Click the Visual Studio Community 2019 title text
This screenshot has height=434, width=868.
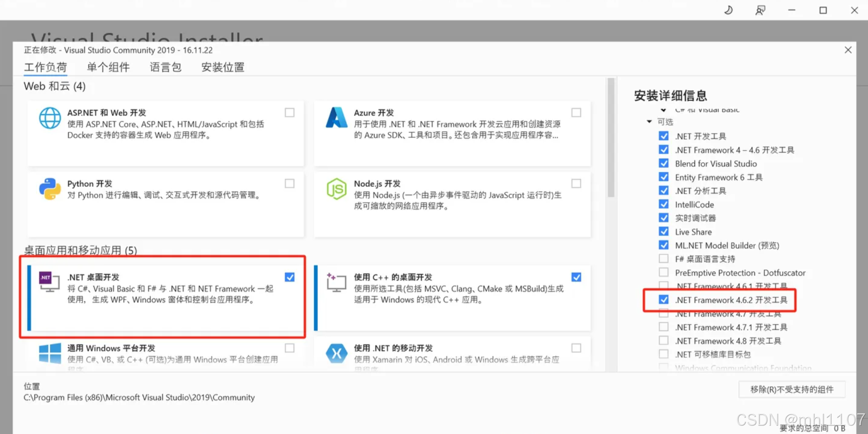click(119, 50)
